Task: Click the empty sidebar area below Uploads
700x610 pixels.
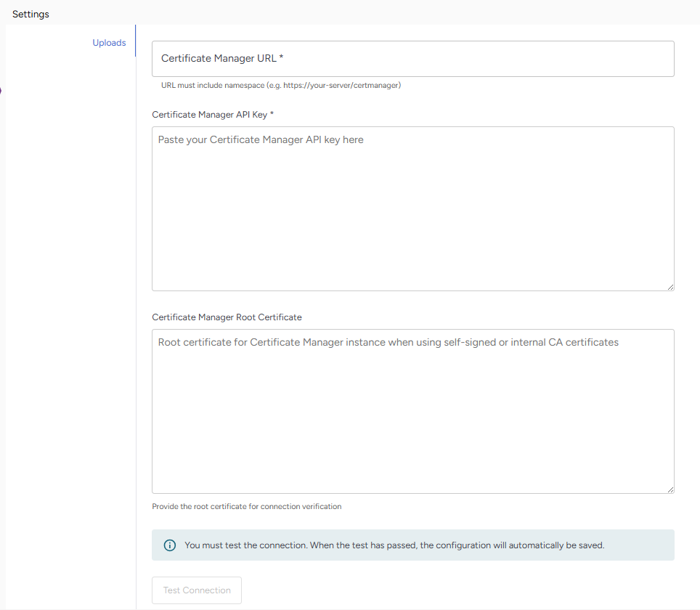Action: click(x=69, y=290)
